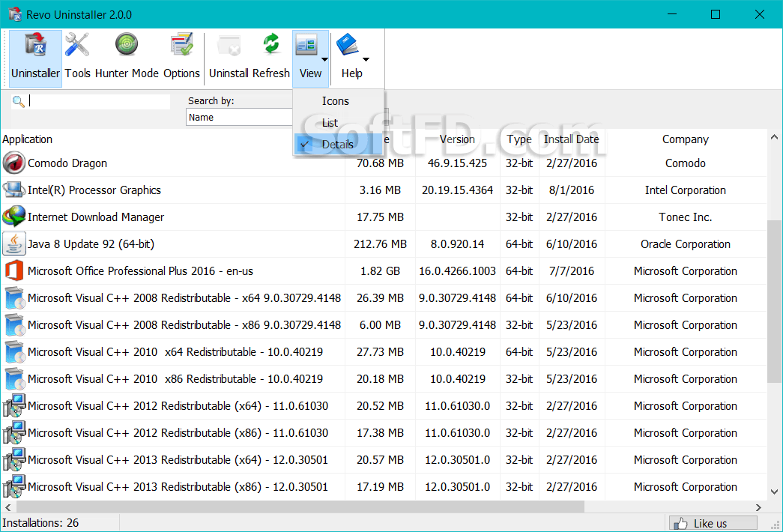The height and width of the screenshot is (532, 783).
Task: Click the 212.76 MB size cell
Action: coord(380,244)
